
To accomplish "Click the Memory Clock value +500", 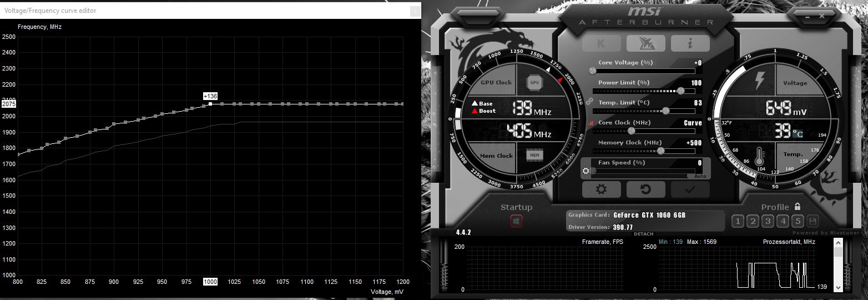I will tap(694, 143).
